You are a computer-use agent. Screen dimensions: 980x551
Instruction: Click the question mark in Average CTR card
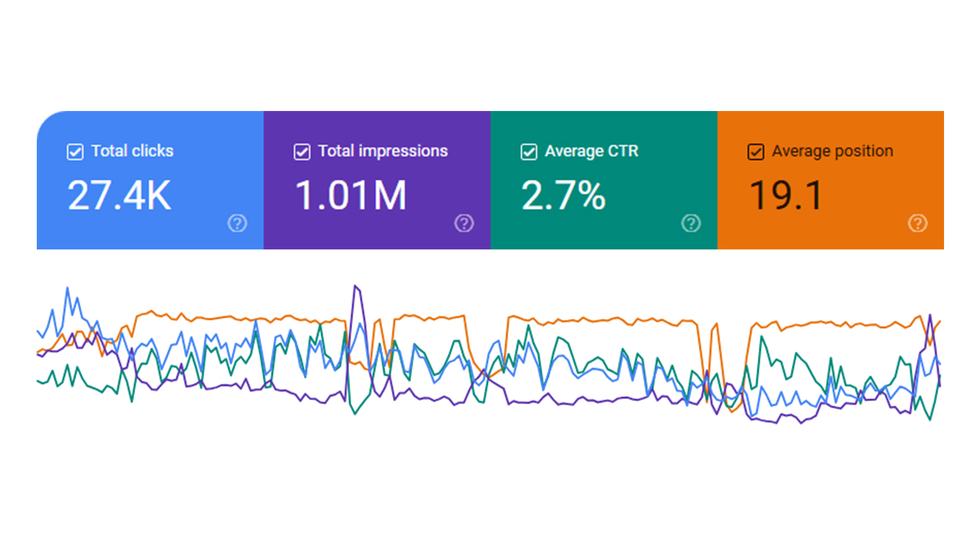(x=691, y=223)
